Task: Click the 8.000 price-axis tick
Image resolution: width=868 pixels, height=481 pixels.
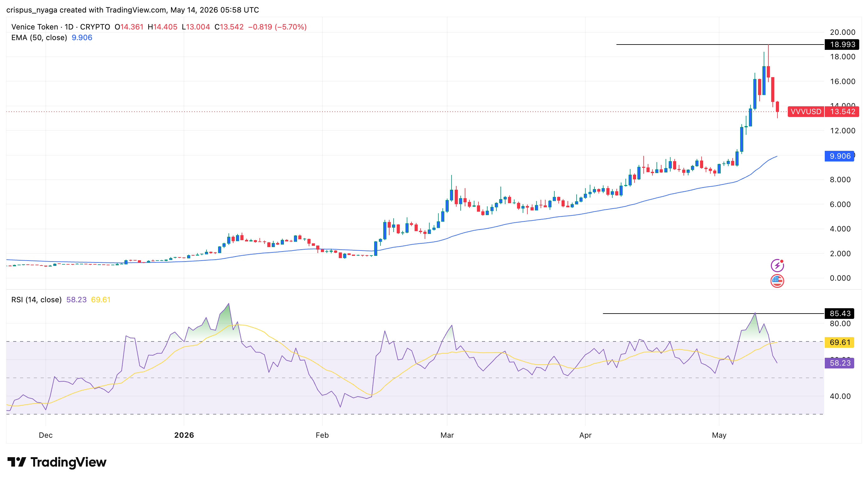Action: [840, 180]
